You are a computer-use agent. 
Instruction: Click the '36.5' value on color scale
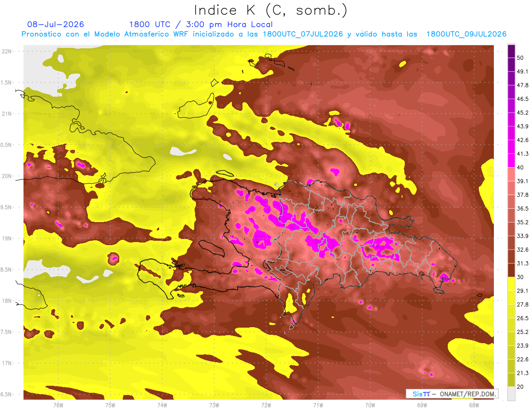point(522,208)
